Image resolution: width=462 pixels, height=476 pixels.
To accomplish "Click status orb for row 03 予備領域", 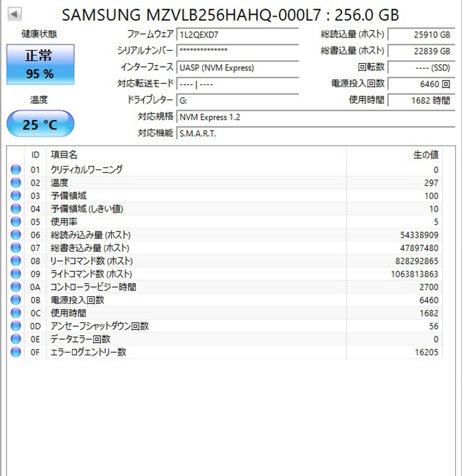I will pyautogui.click(x=16, y=196).
